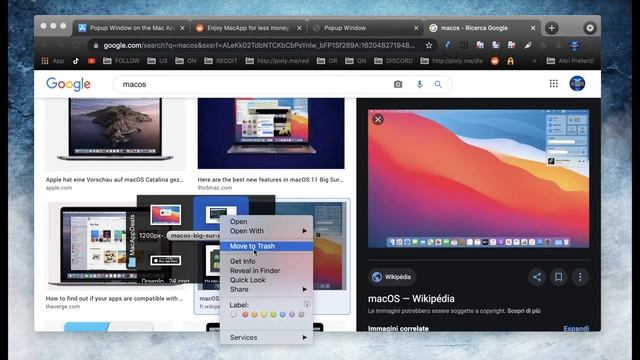
Task: Click the Wikipédia source globe icon
Action: point(377,277)
